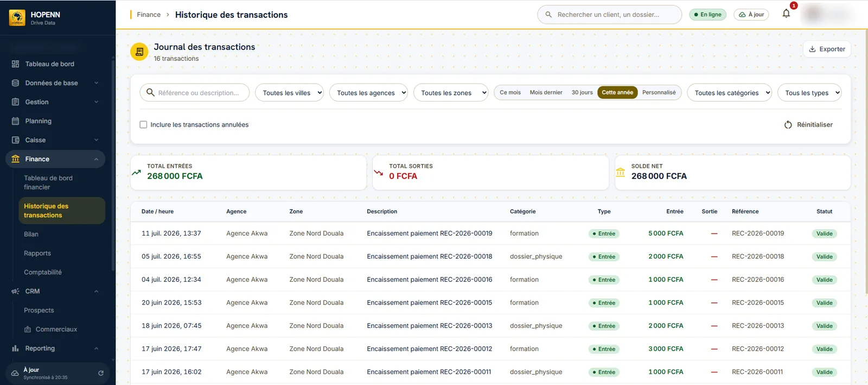The image size is (868, 385).
Task: Click Entrée type badge for REC-2026-00016
Action: 604,280
